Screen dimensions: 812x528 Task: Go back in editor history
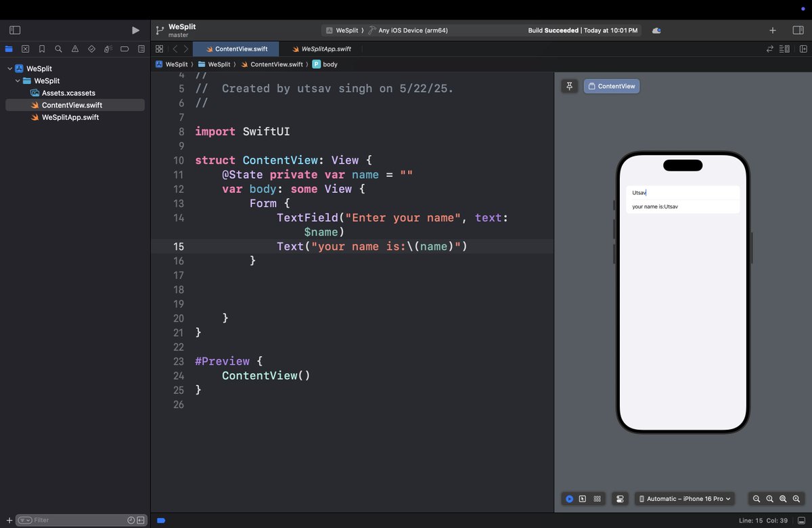(x=175, y=49)
